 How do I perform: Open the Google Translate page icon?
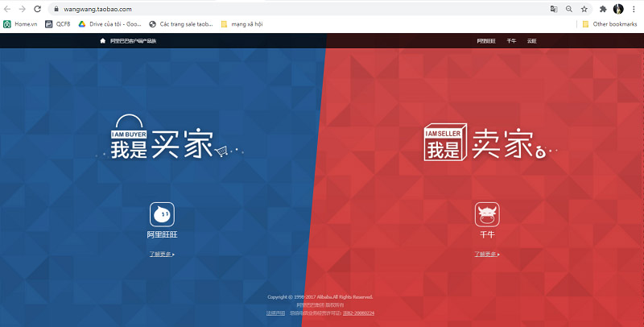[554, 9]
